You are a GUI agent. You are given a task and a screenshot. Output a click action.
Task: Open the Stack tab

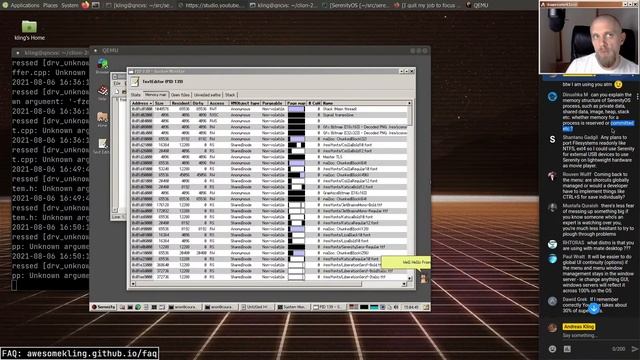pyautogui.click(x=230, y=95)
